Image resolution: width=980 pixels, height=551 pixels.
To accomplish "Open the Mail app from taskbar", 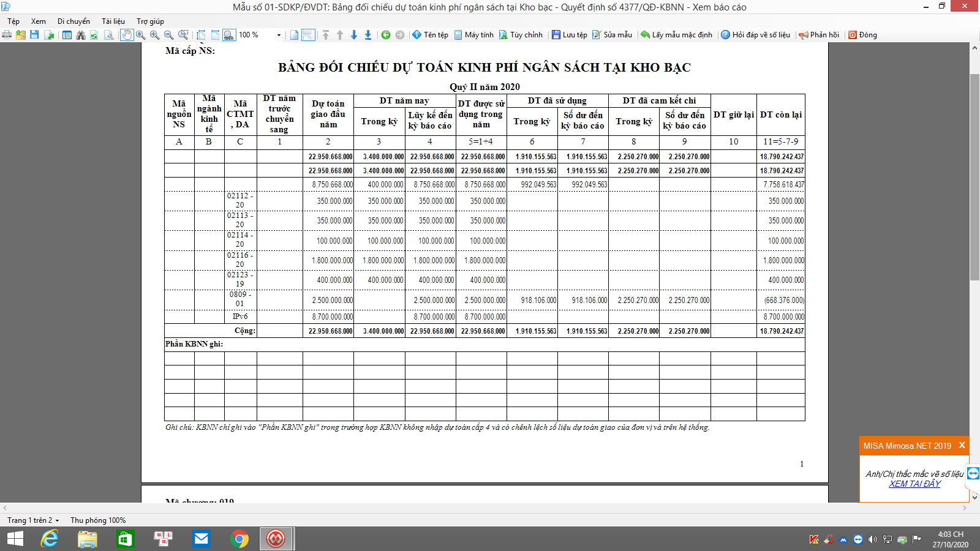I will 201,539.
